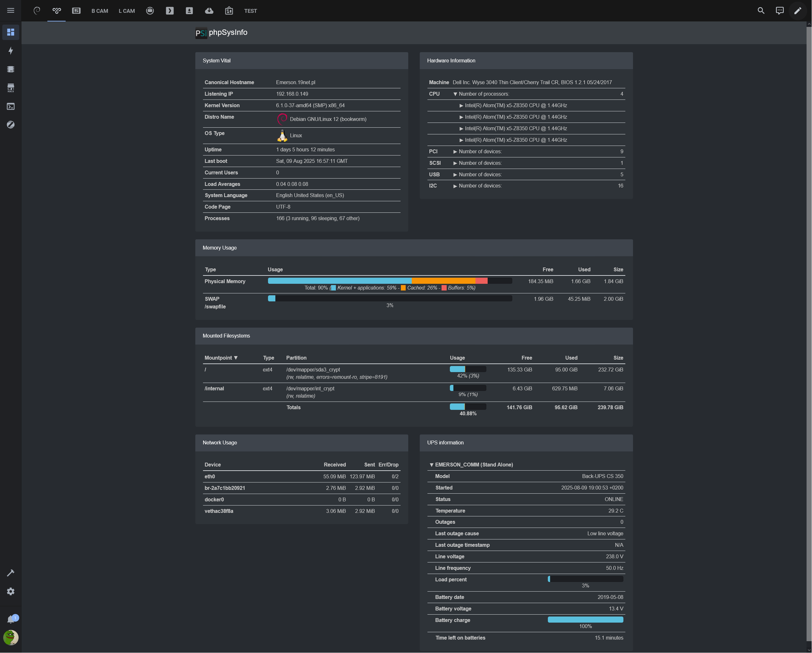Switch to the B CAM tab

100,11
